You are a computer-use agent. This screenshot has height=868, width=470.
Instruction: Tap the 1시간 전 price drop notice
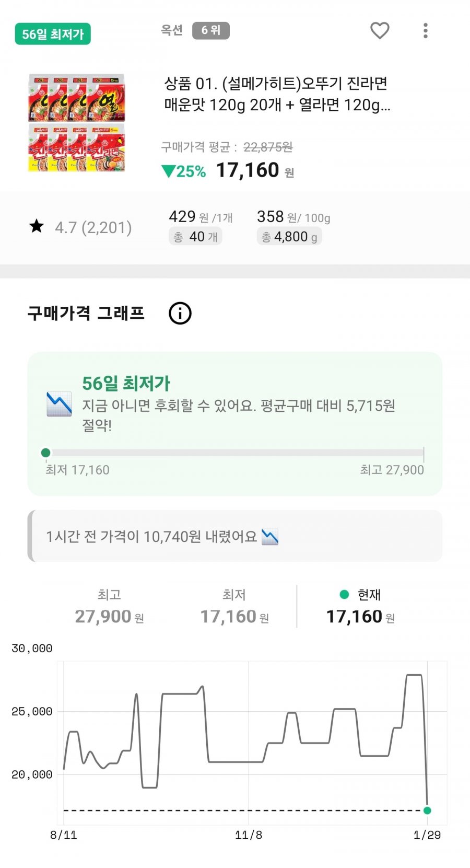[x=235, y=536]
